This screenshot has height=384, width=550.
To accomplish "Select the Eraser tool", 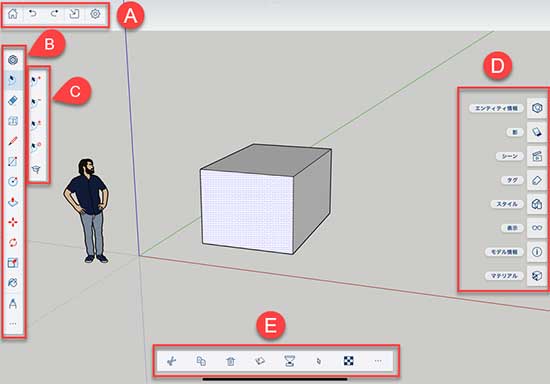I will point(13,101).
